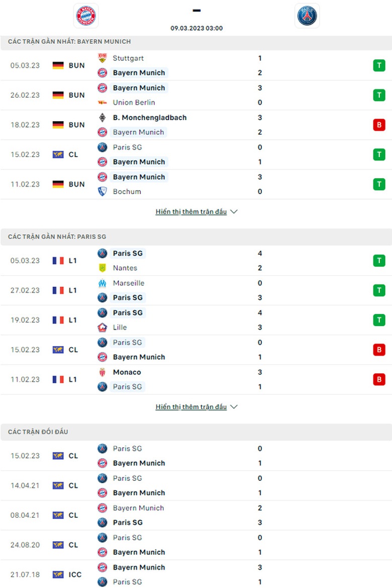Image resolution: width=392 pixels, height=588 pixels.
Task: Click the B. Monchengladbach team logo
Action: pos(102,118)
